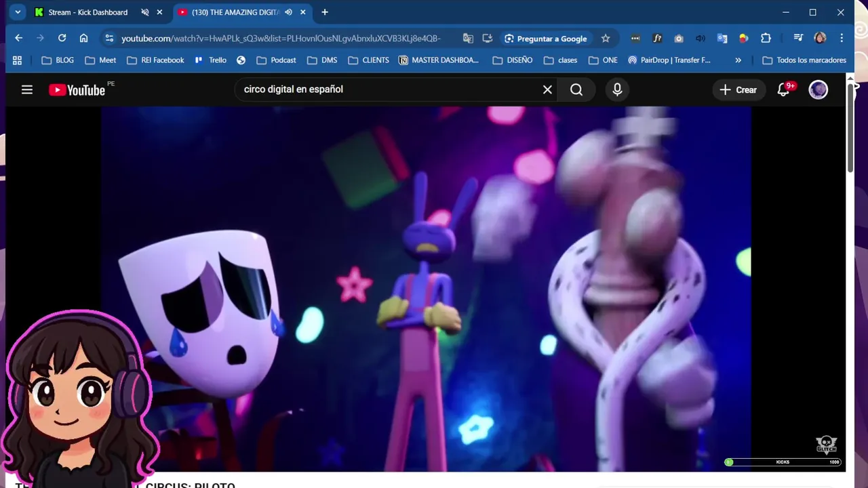Unmute the Kick Dashboard tab

click(145, 12)
